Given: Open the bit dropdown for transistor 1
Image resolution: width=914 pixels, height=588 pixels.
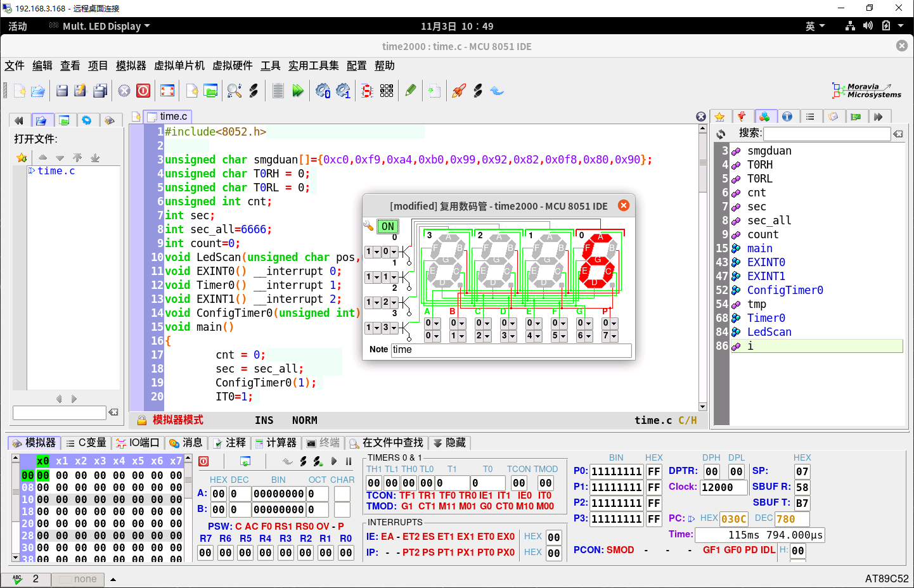Looking at the screenshot, I should [x=389, y=277].
